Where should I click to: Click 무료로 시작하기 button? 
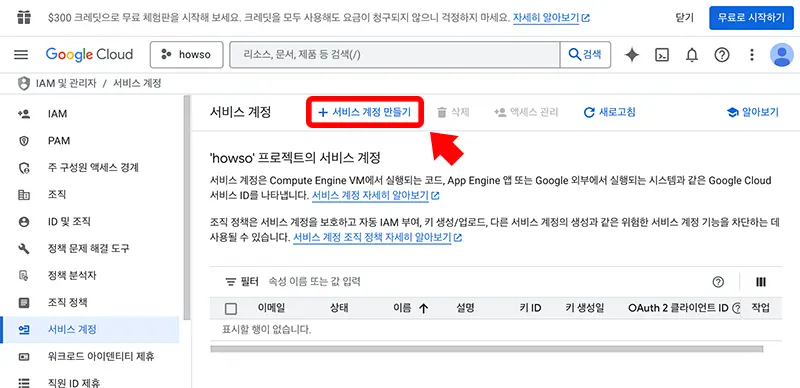coord(751,18)
